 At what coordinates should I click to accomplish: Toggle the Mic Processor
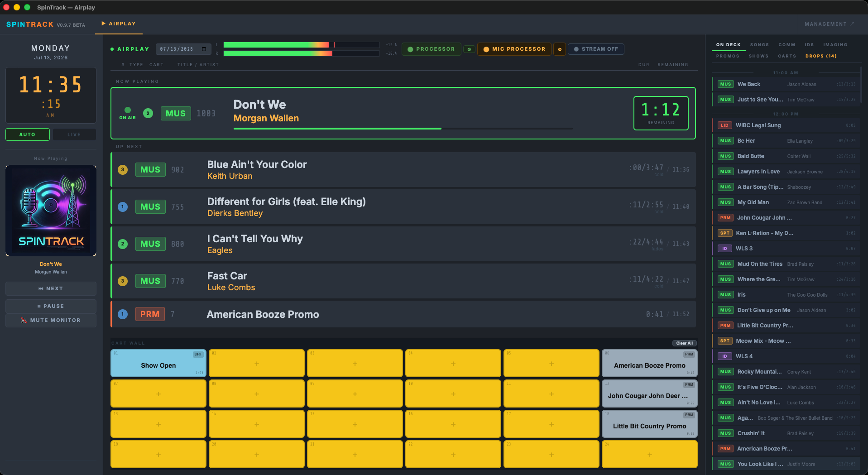coord(514,49)
